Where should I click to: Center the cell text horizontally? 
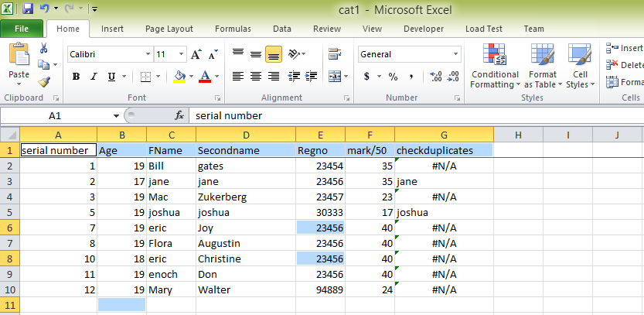coord(256,76)
